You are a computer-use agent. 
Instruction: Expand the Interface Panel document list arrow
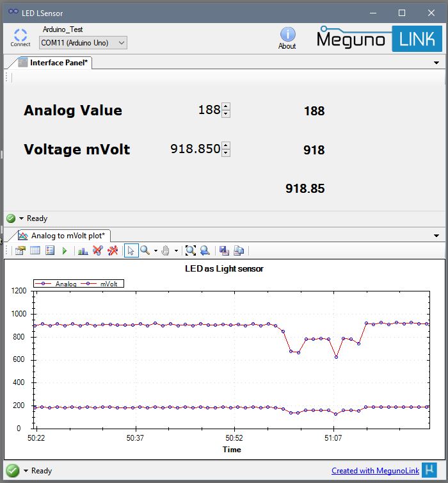(436, 63)
